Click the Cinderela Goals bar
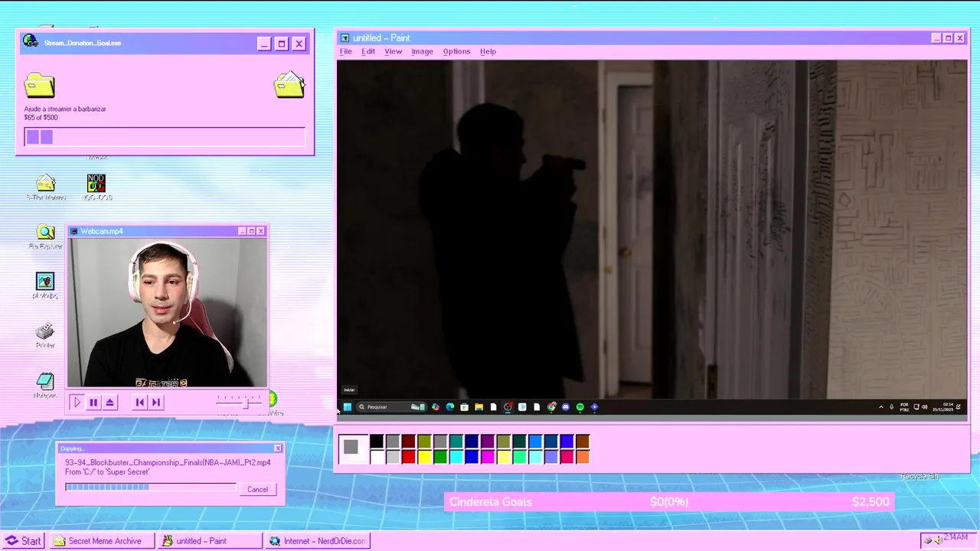980x551 pixels. (x=668, y=502)
